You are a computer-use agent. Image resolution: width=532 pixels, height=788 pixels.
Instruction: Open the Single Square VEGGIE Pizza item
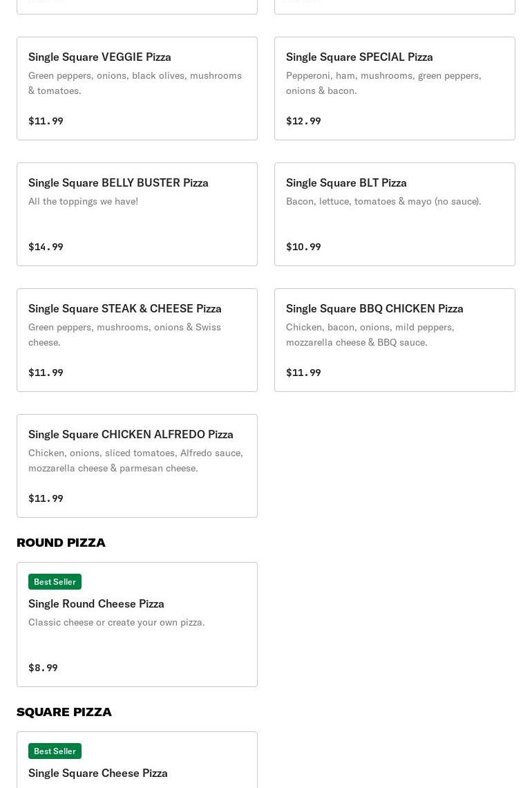99,57
